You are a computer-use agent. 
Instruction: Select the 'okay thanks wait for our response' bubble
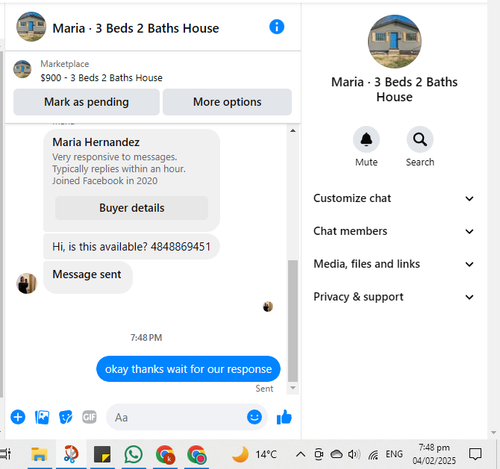[188, 369]
